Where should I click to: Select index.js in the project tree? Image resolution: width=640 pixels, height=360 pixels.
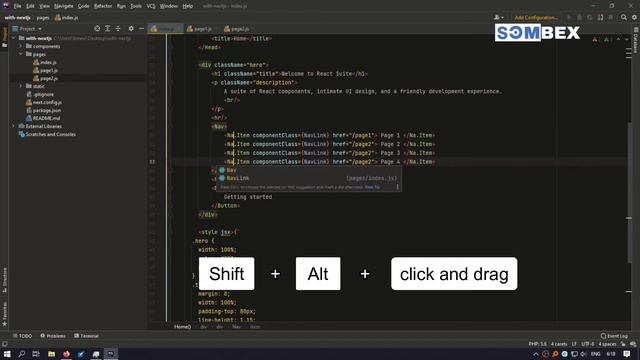pyautogui.click(x=48, y=62)
